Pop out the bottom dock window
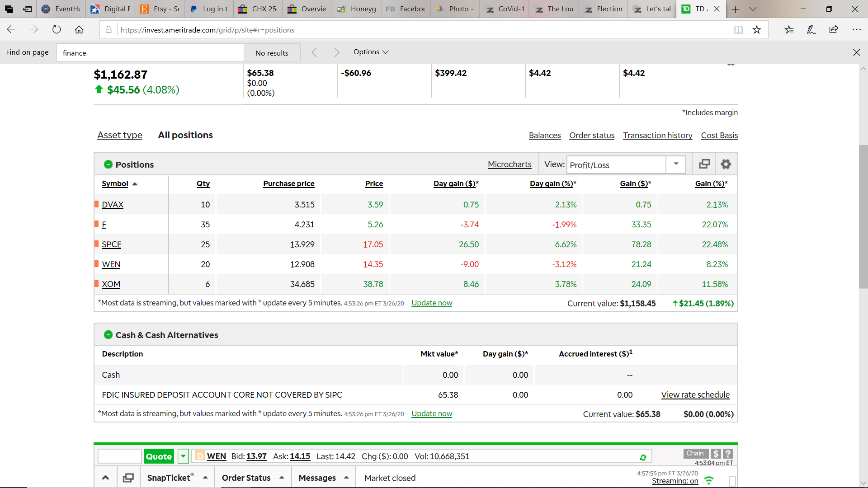 click(128, 478)
